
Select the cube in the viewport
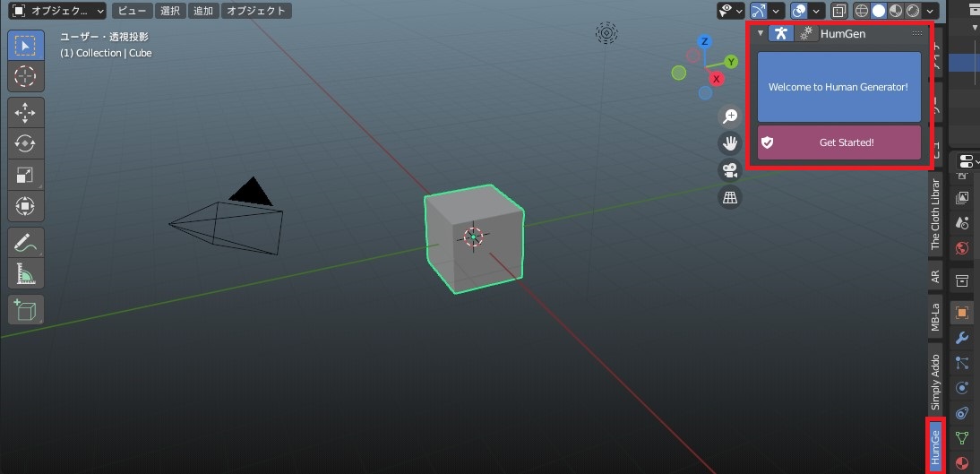474,239
